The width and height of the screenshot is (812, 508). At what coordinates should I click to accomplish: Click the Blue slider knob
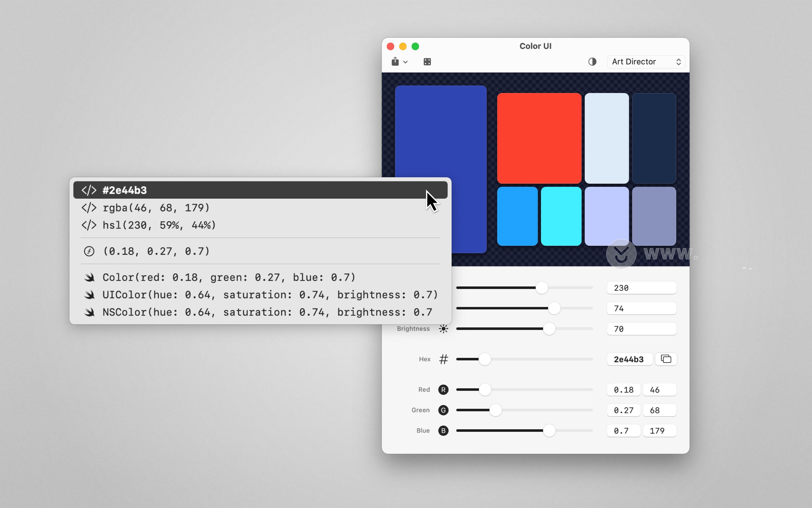coord(549,431)
